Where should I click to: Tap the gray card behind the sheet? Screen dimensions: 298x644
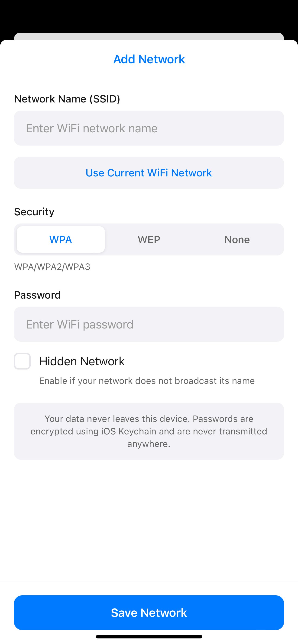[149, 36]
